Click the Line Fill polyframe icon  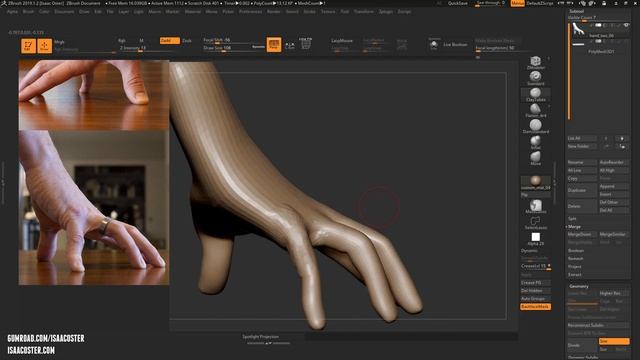pos(305,43)
